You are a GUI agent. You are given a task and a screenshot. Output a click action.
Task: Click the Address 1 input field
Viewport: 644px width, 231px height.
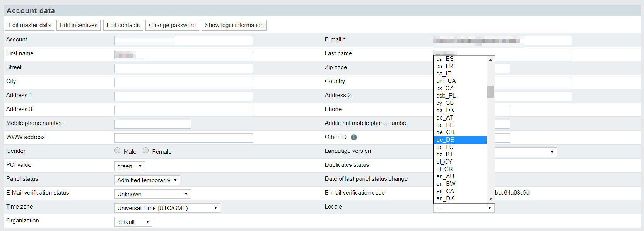[184, 96]
